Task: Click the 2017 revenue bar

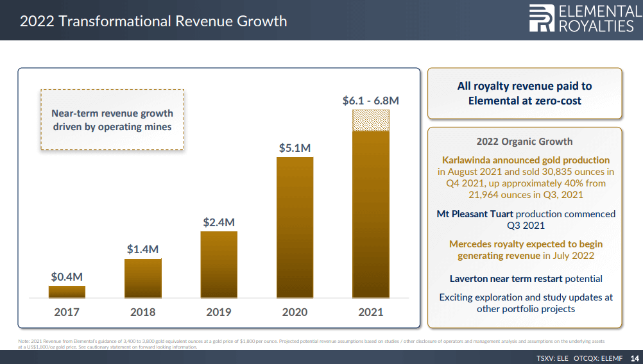Action: 67,292
